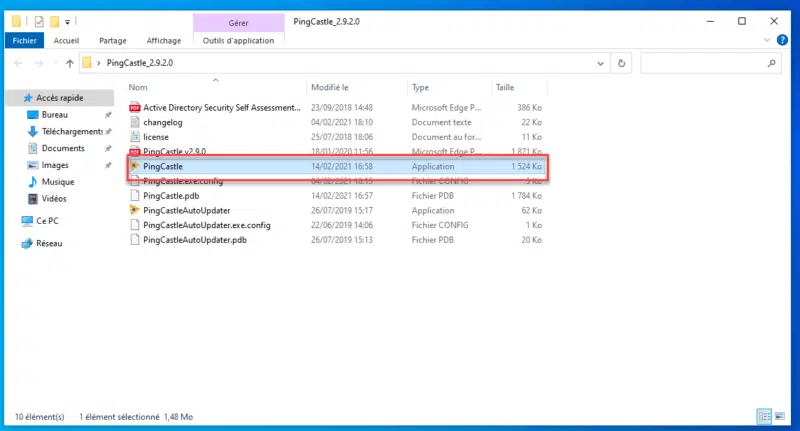Image resolution: width=800 pixels, height=431 pixels.
Task: Open the Fichier ribbon tab
Action: (24, 40)
